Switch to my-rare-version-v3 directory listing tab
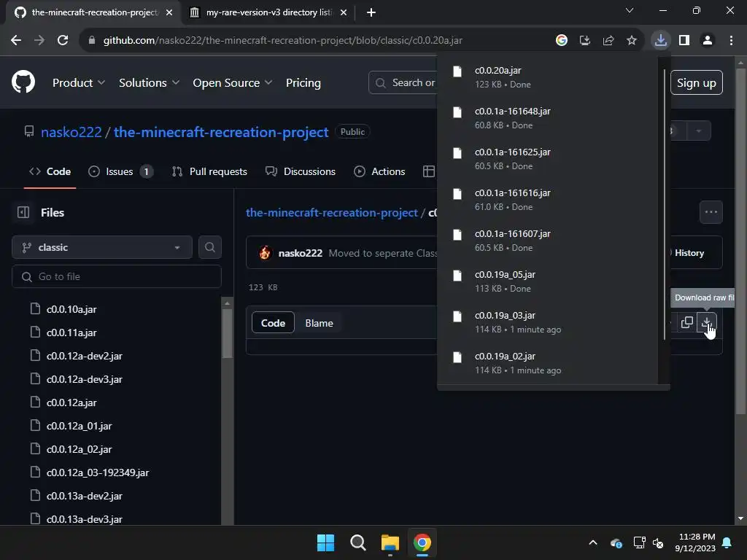The image size is (747, 560). tap(268, 12)
